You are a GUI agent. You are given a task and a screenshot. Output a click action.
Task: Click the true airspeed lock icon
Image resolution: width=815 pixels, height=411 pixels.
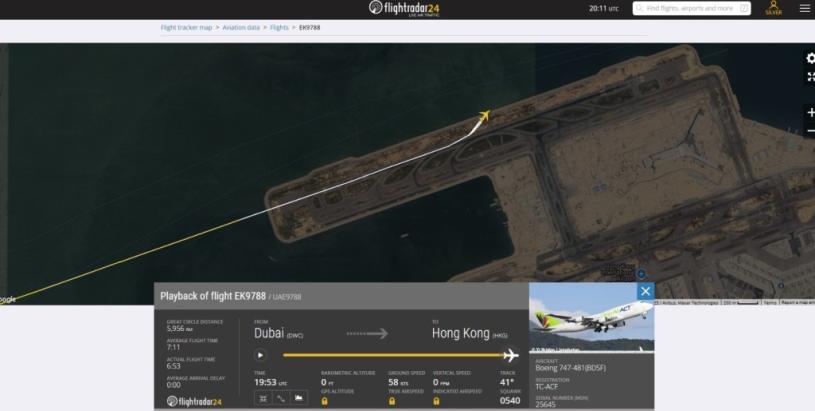pyautogui.click(x=392, y=401)
